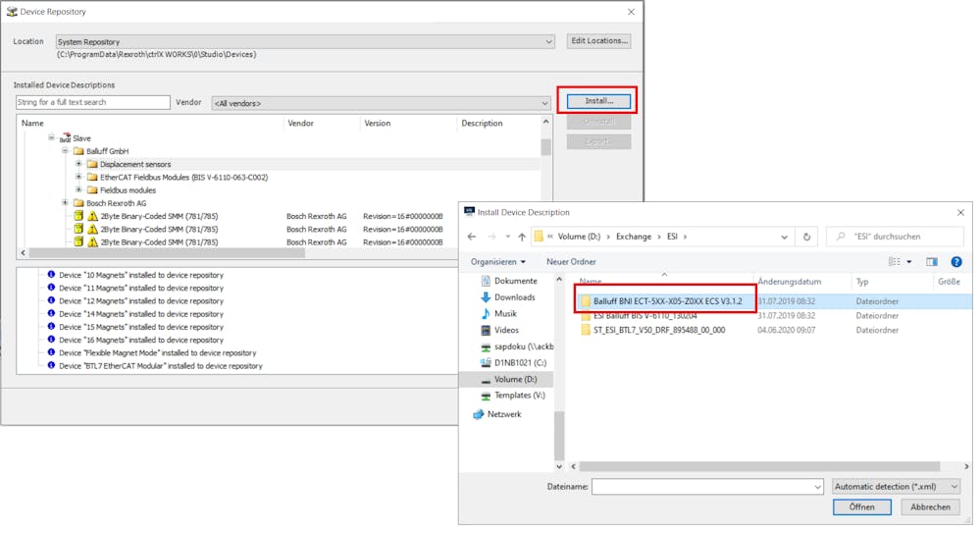Select Fieldbus modules folder icon
The width and height of the screenshot is (980, 533).
point(92,190)
